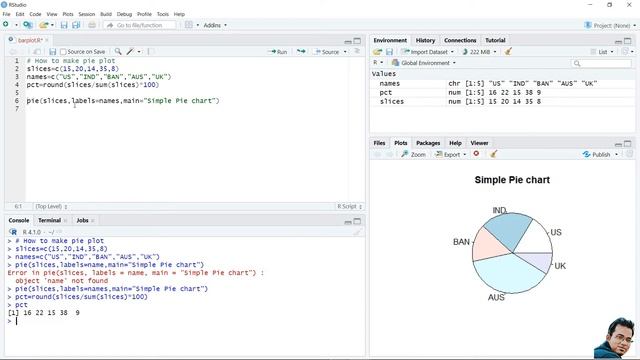Open the 222 MiB memory usage dropdown

(x=479, y=52)
